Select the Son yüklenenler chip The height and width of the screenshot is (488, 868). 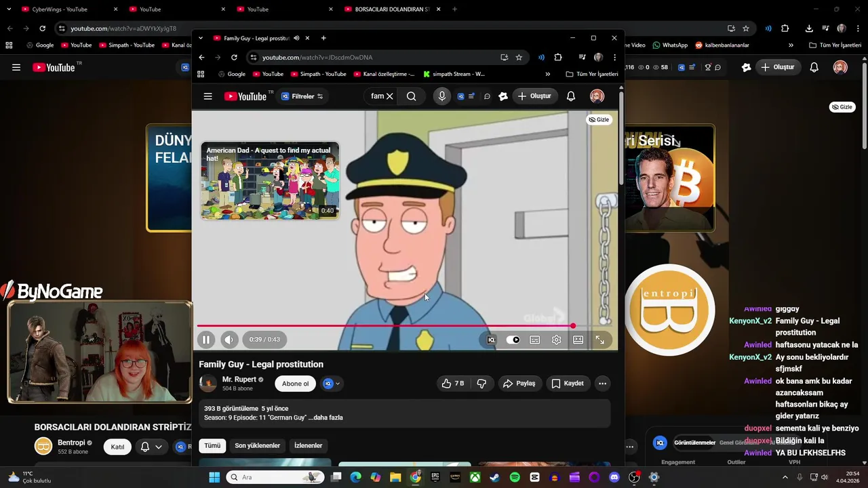click(257, 445)
